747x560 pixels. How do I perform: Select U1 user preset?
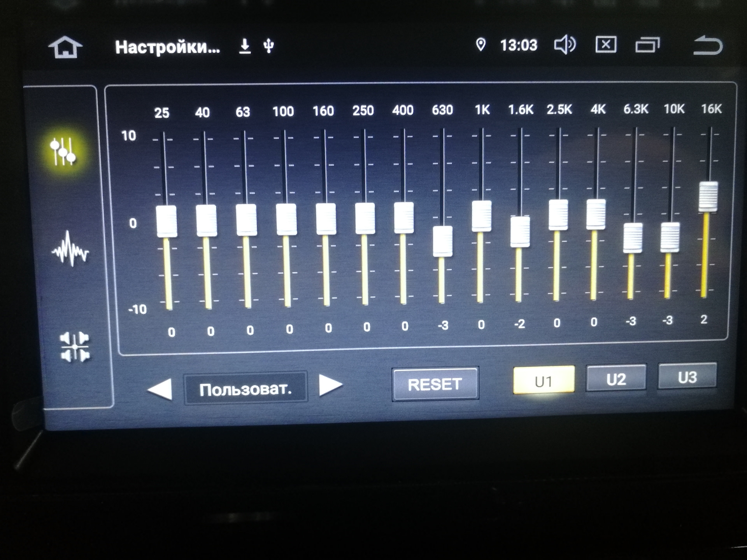[544, 381]
